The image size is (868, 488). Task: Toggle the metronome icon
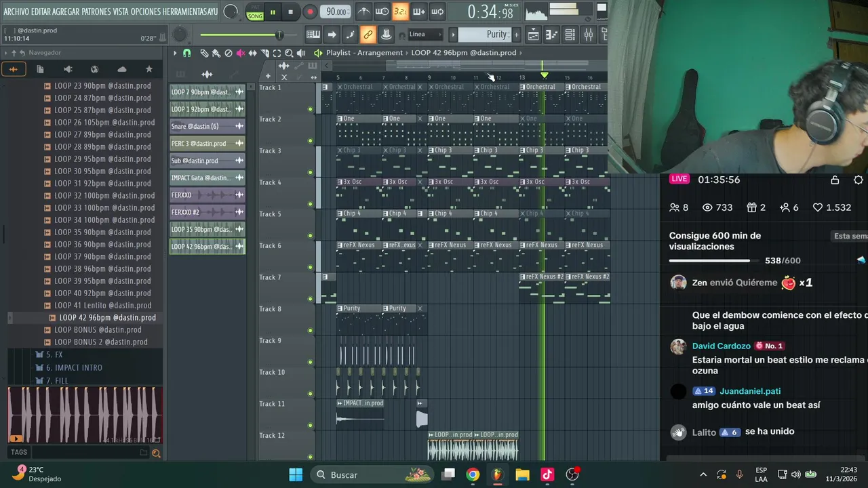coord(364,12)
